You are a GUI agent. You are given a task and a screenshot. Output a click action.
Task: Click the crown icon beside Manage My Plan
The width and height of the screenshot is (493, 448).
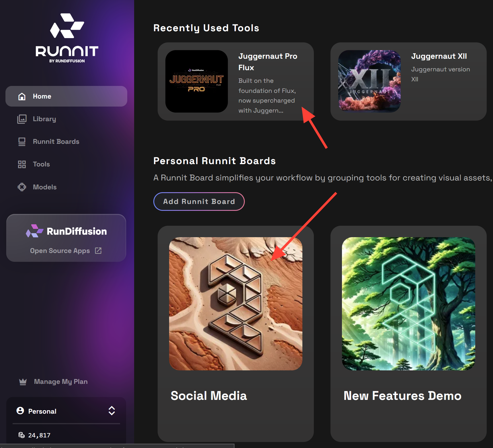pos(23,382)
